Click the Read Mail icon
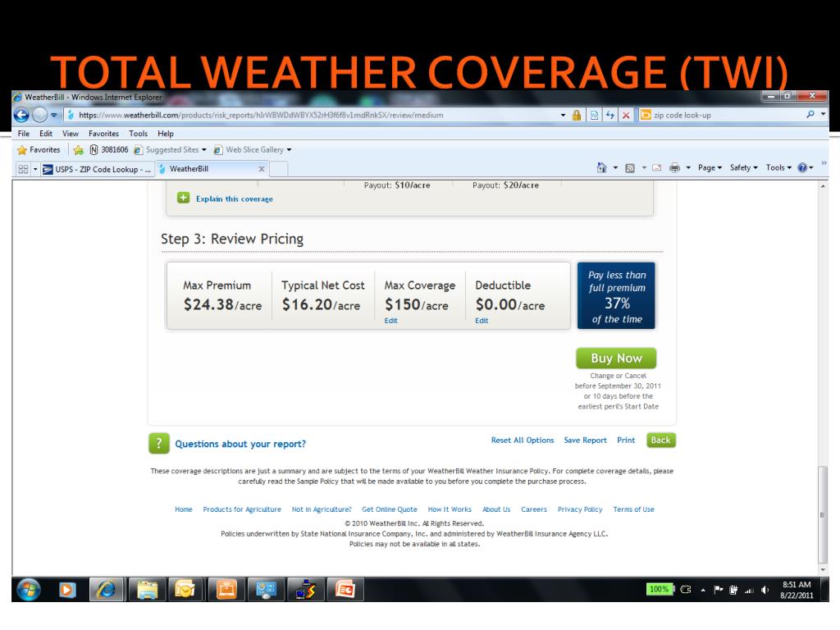The height and width of the screenshot is (630, 840). [x=657, y=167]
